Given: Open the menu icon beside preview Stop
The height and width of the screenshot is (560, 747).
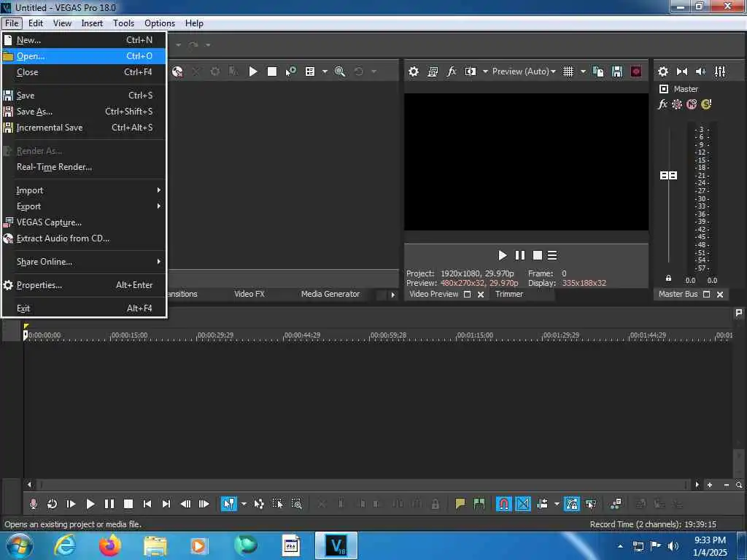Looking at the screenshot, I should pyautogui.click(x=552, y=255).
